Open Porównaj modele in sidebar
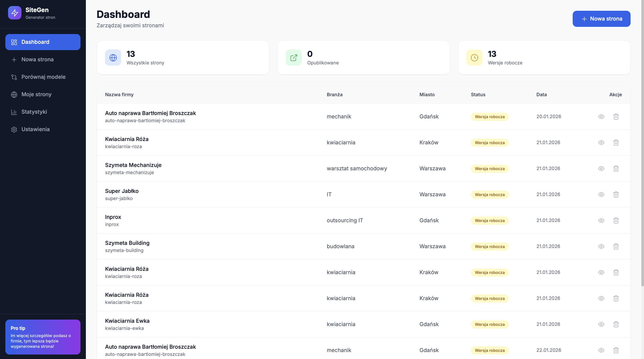This screenshot has height=359, width=644. 43,77
